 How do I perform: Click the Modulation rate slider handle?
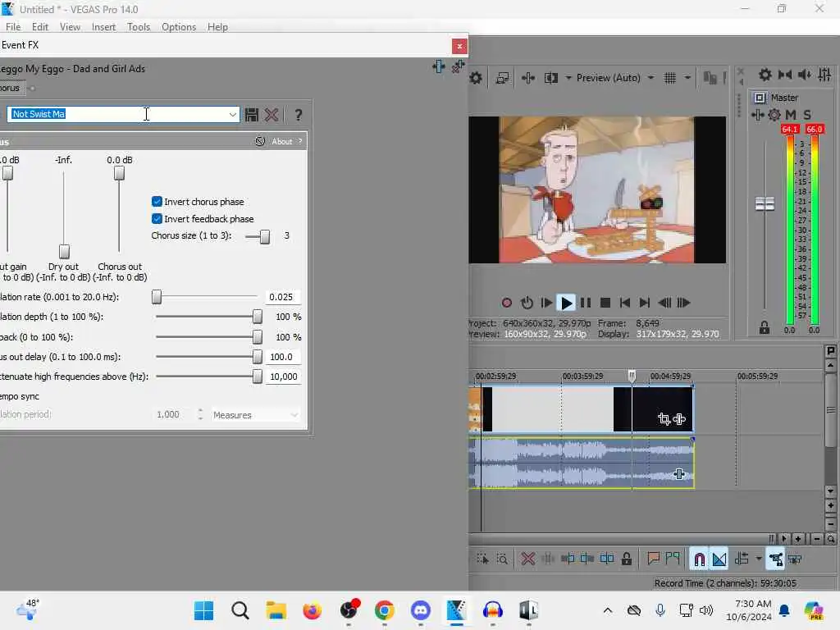[x=157, y=297]
